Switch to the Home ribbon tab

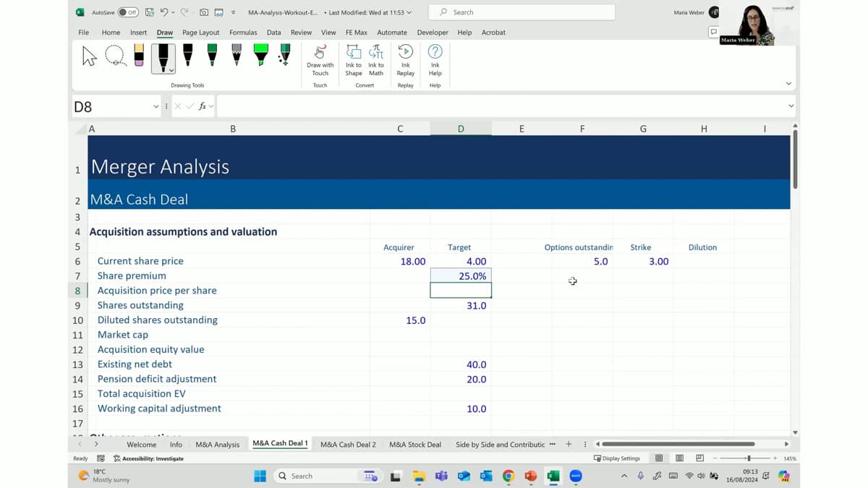pos(111,33)
